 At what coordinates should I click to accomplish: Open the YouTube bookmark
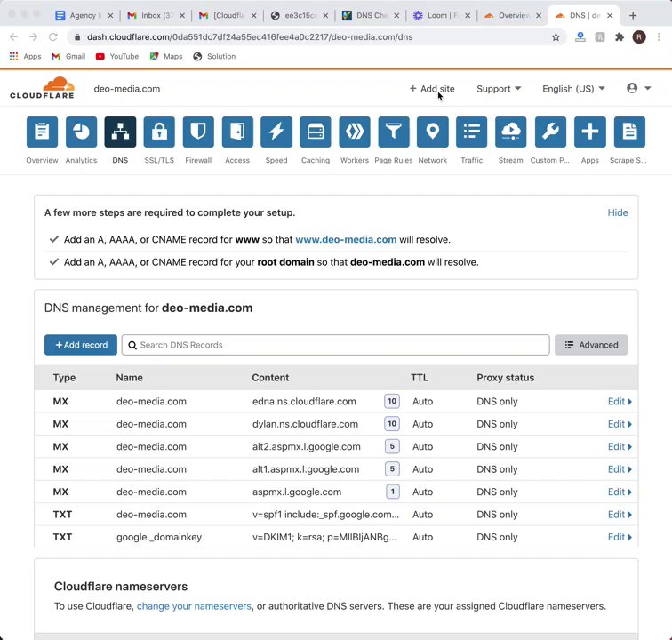point(117,56)
